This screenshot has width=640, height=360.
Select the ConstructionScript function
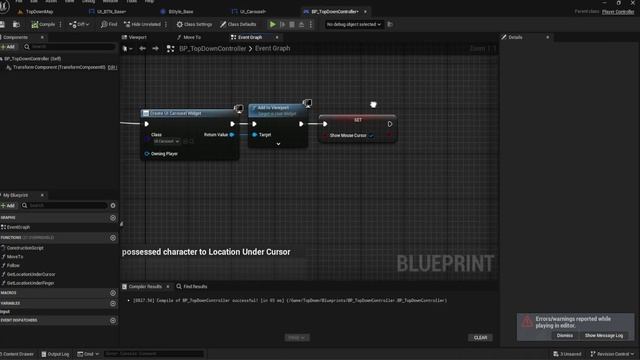click(25, 248)
